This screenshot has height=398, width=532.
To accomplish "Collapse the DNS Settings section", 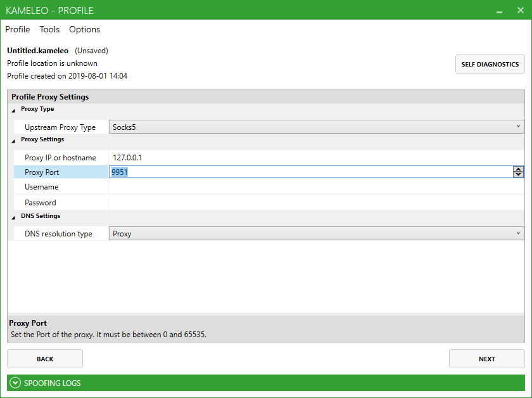I will 13,217.
